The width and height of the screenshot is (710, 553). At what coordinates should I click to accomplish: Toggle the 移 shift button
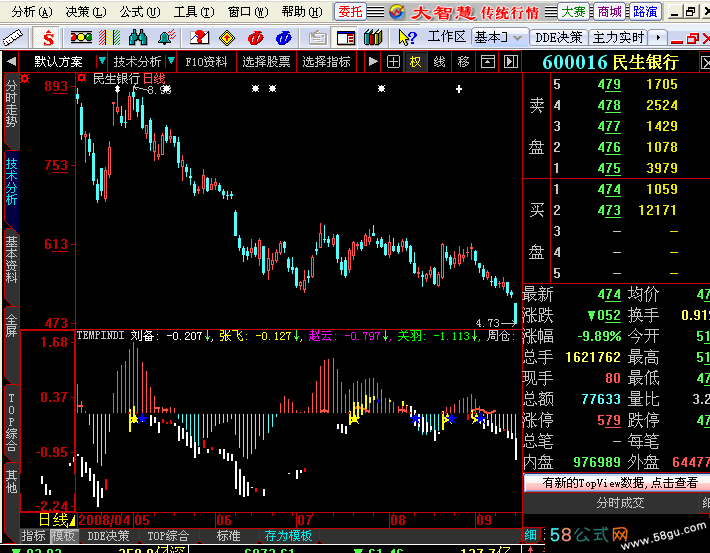(463, 62)
